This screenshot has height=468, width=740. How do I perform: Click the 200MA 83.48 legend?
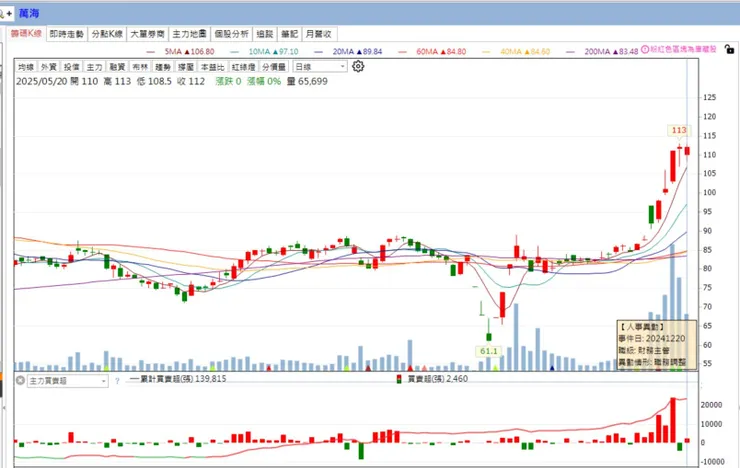(611, 51)
